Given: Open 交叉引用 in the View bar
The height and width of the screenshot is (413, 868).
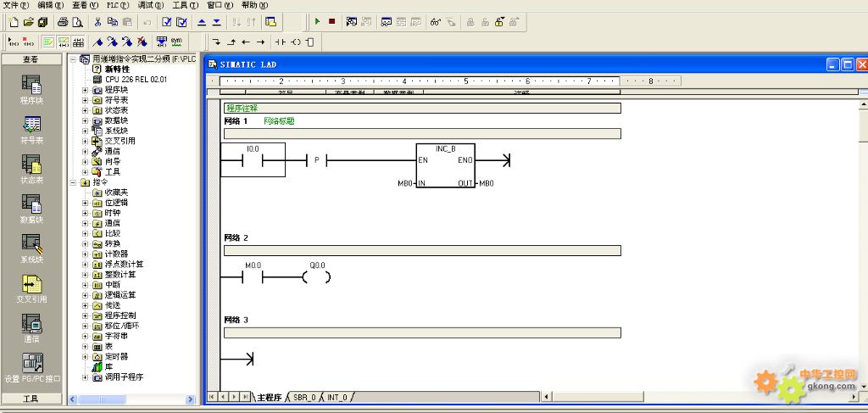Looking at the screenshot, I should click(31, 289).
